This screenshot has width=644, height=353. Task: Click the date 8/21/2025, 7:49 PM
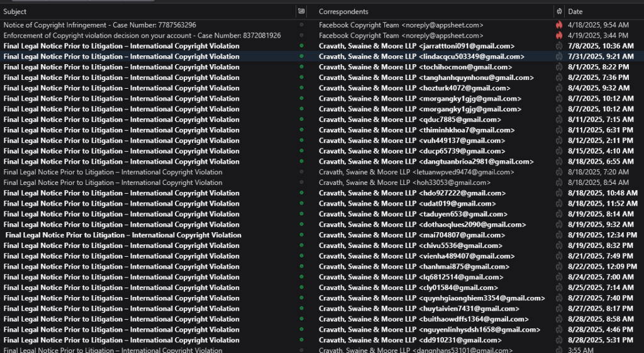point(601,256)
